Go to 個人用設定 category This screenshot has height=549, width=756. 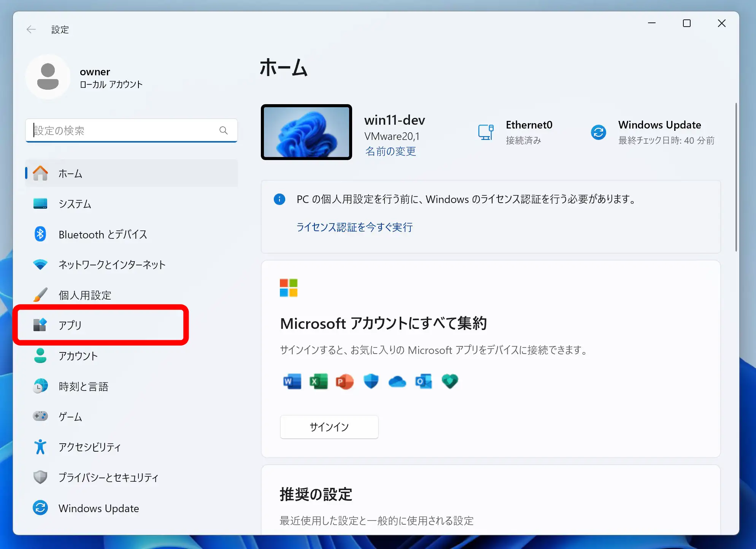click(132, 295)
